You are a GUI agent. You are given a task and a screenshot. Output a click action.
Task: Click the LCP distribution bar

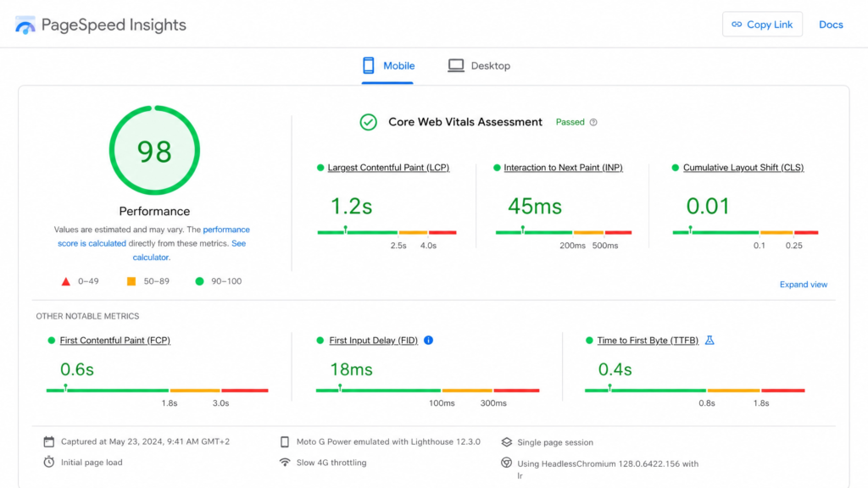387,232
